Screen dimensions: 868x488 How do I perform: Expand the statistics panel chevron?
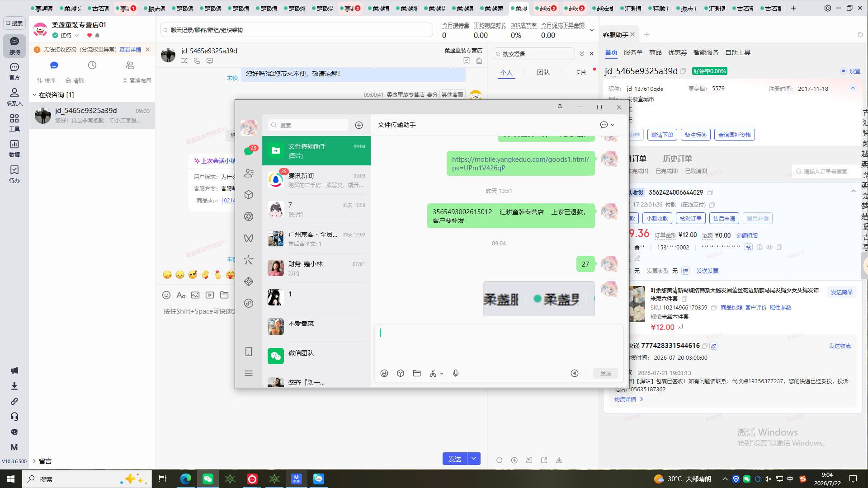pos(592,30)
